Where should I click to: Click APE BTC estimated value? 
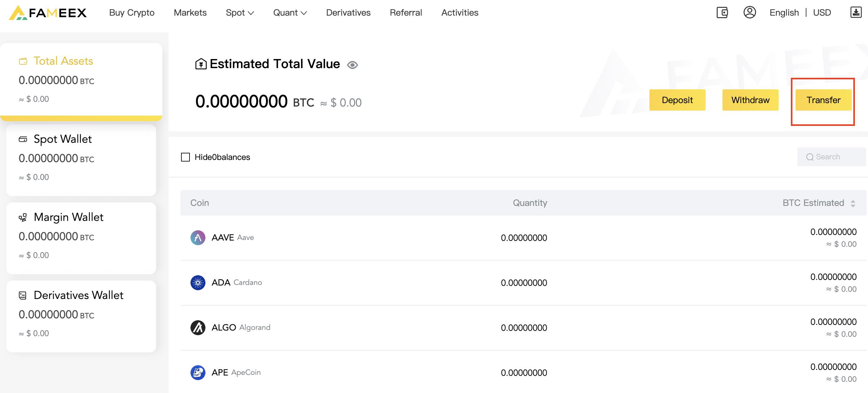click(833, 367)
